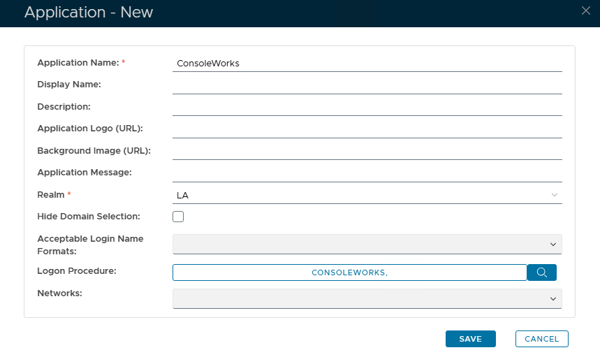
Task: Close the Application - New dialog with X
Action: point(585,10)
